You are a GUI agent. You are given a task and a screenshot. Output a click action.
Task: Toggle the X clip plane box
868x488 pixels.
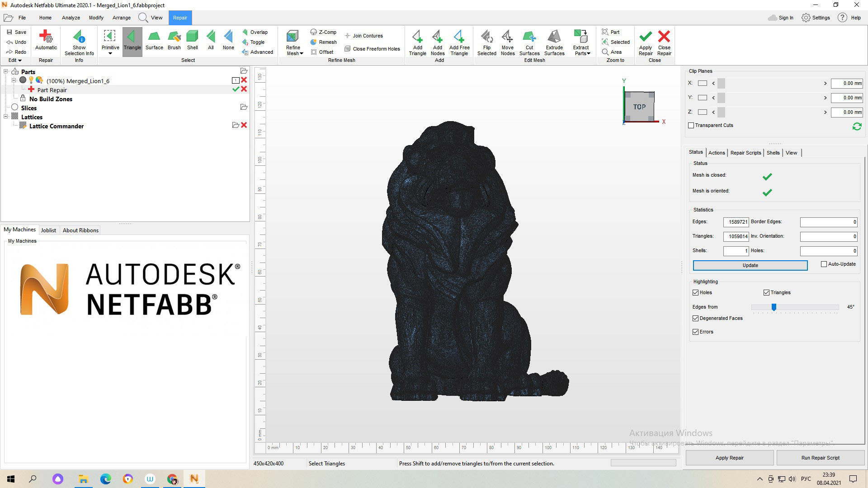click(x=702, y=83)
